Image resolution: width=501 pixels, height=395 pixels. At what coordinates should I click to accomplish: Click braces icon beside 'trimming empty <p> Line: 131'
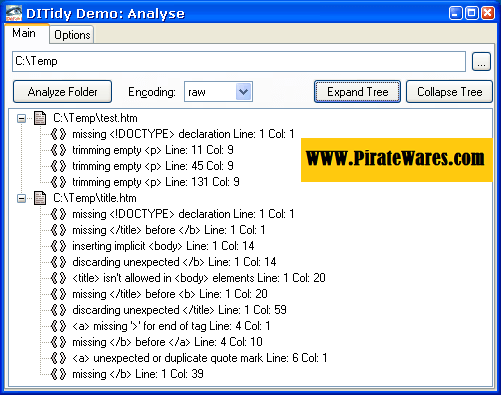click(x=58, y=182)
